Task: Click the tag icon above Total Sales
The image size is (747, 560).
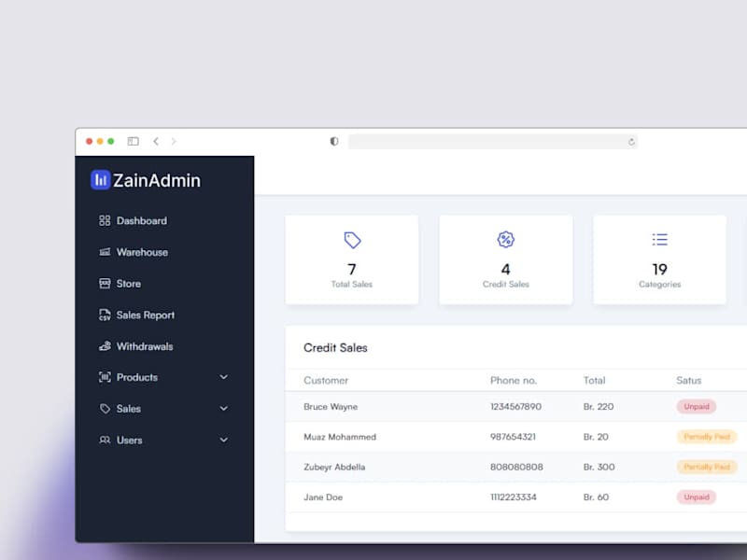Action: (x=352, y=240)
